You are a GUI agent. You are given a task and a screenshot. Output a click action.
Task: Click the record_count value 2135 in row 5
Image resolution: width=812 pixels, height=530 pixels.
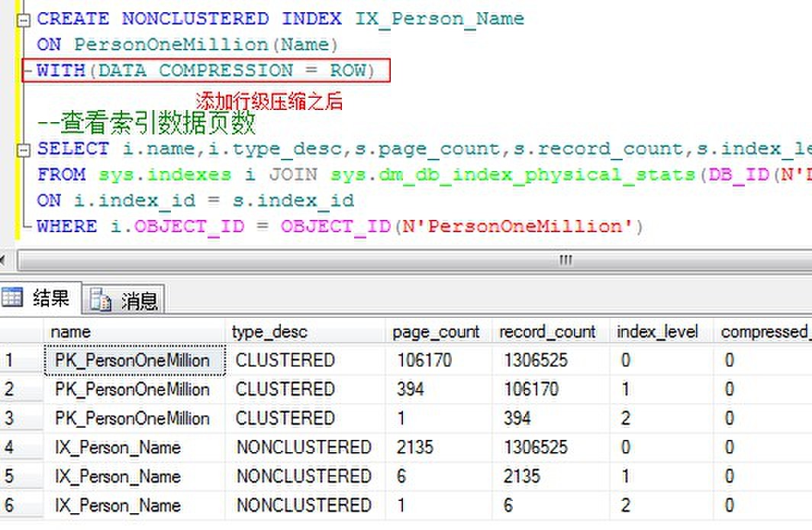[x=550, y=476]
